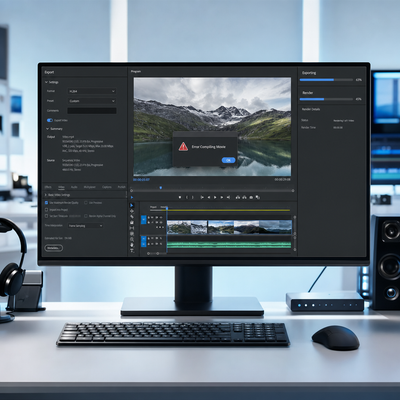
Task: Open the Preset Custom dropdown
Action: [x=92, y=101]
